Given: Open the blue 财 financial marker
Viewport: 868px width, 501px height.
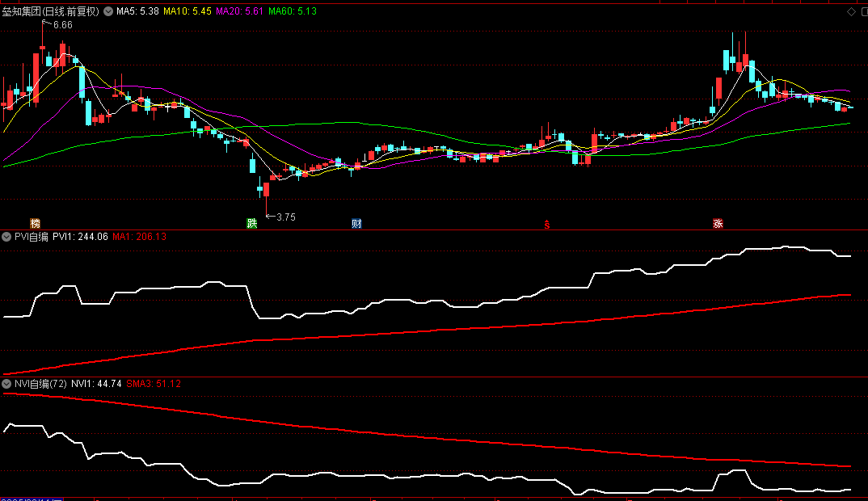Looking at the screenshot, I should (356, 224).
